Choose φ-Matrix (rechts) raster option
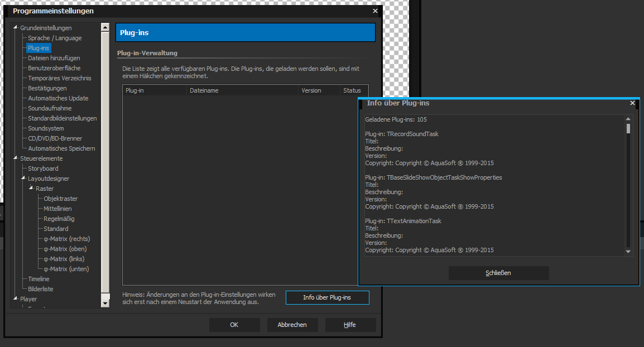Viewport: 644px width, 347px height. 66,239
